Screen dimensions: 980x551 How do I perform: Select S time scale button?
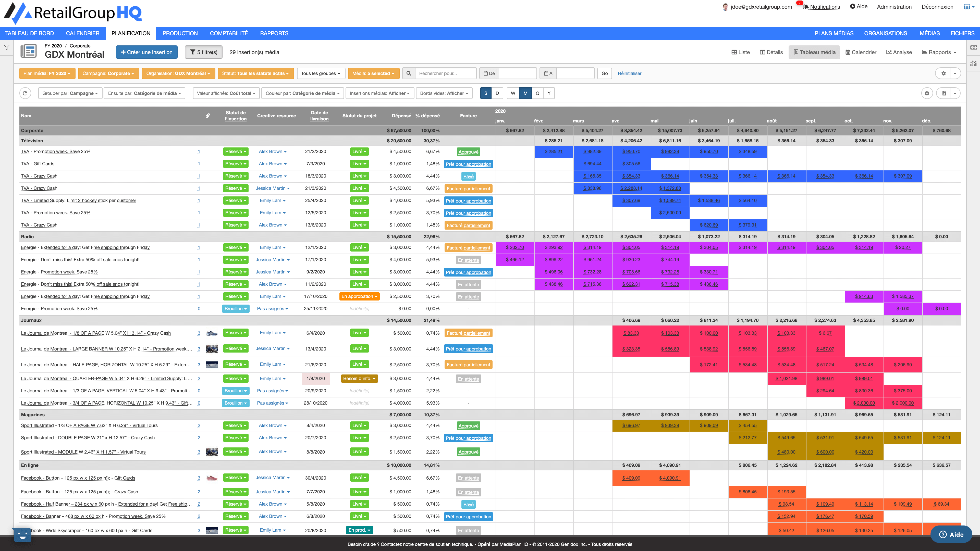click(485, 93)
